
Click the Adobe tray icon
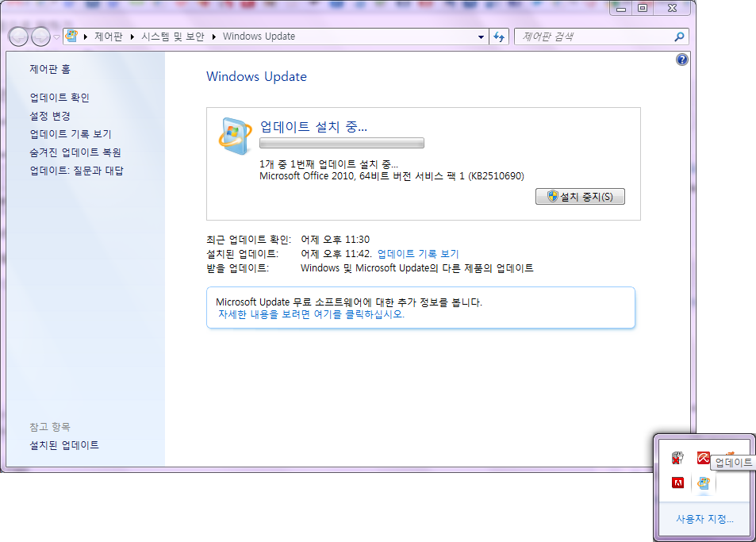[x=678, y=482]
